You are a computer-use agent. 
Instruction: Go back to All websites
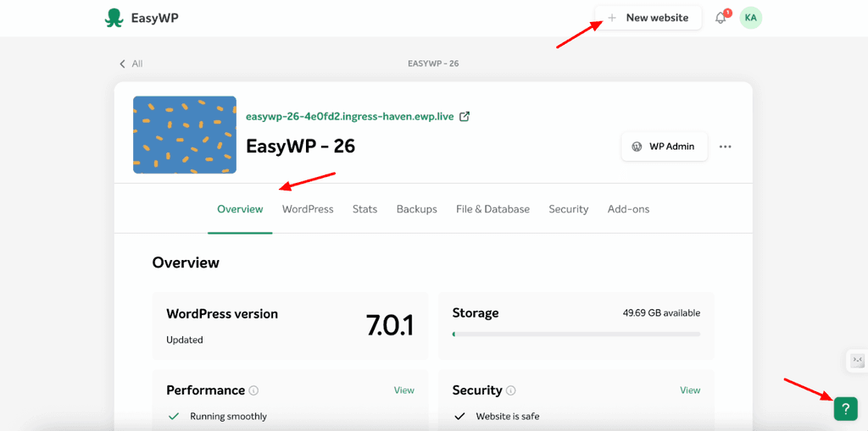coord(131,64)
